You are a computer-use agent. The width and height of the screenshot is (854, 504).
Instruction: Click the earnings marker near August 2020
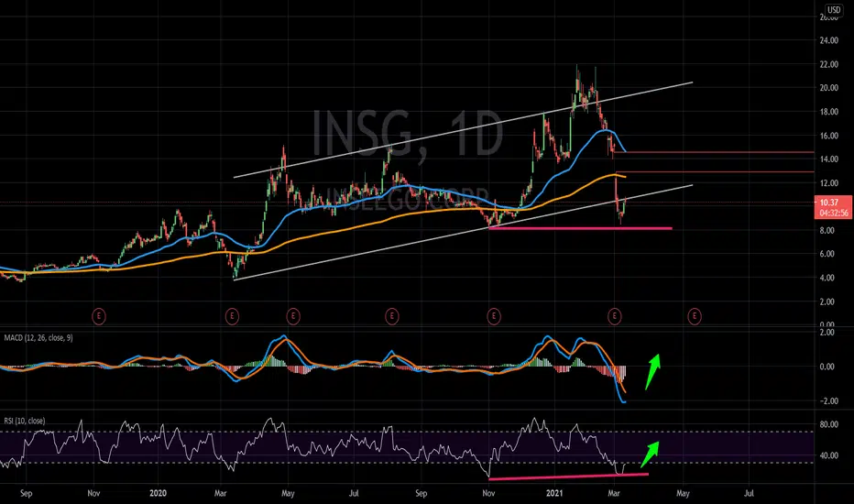pos(391,316)
